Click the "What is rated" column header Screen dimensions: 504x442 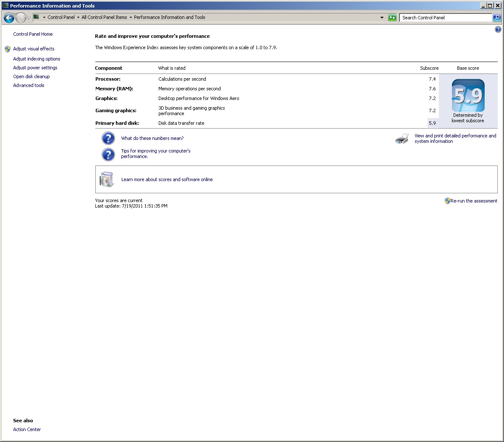pyautogui.click(x=172, y=68)
